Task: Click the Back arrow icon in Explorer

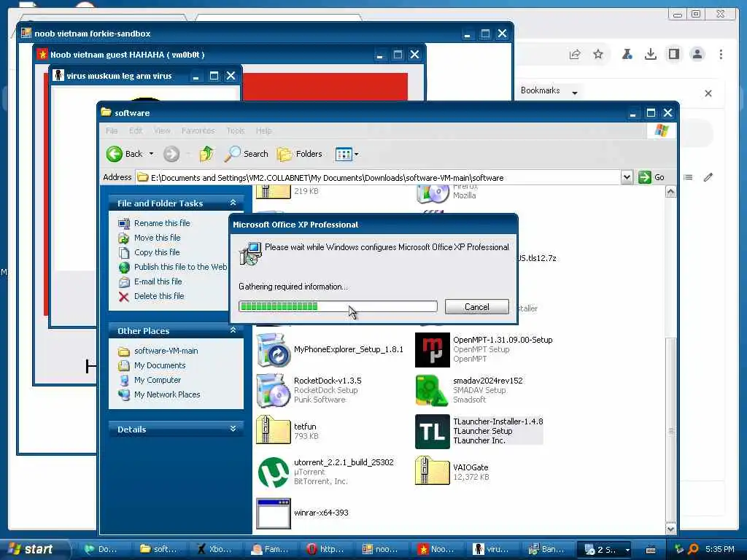Action: pyautogui.click(x=115, y=154)
